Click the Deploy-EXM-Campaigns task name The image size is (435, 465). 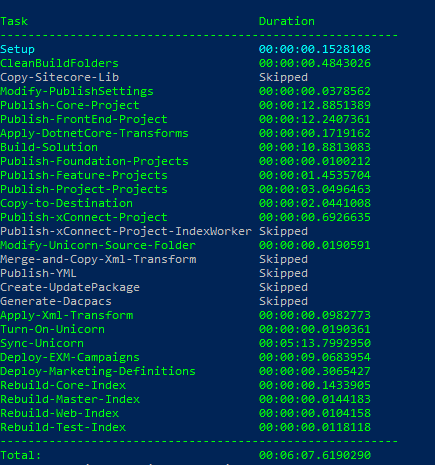(70, 357)
